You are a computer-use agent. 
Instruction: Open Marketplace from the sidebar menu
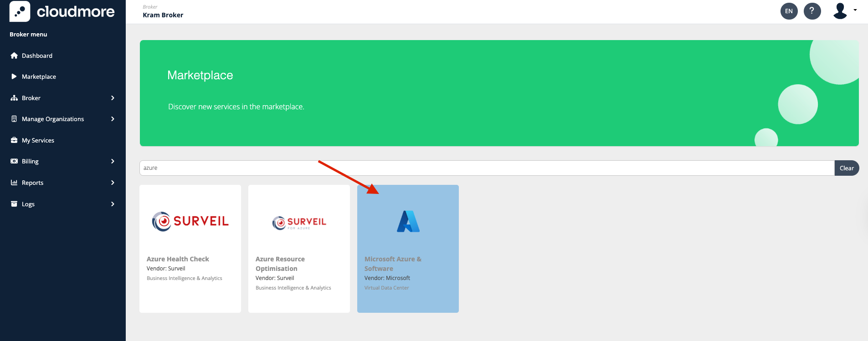[x=39, y=76]
